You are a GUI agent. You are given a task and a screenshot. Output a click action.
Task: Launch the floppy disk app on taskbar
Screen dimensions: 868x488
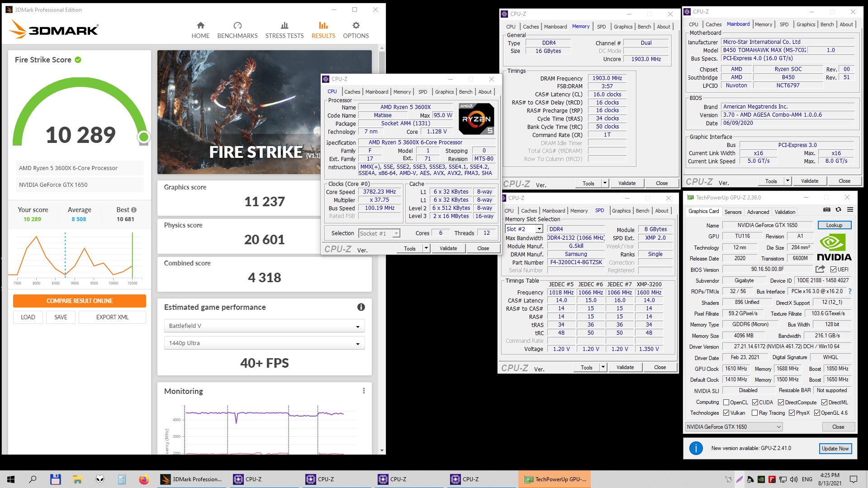tap(55, 479)
